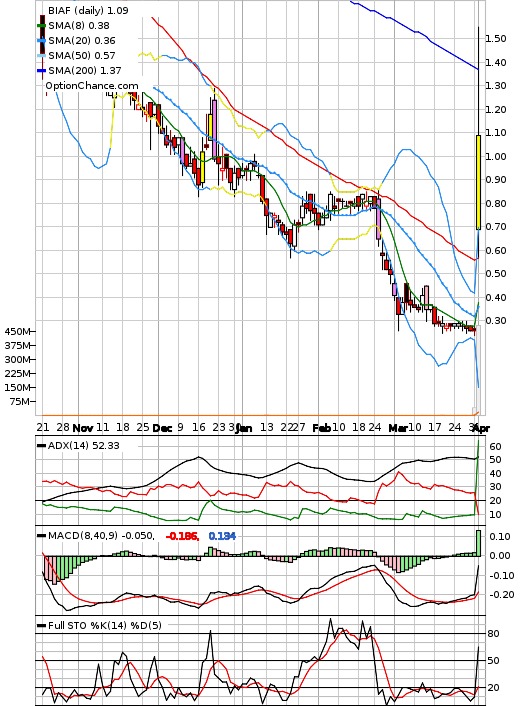
Task: Click the tall yellow candlestick at 1.09
Action: coord(478,181)
